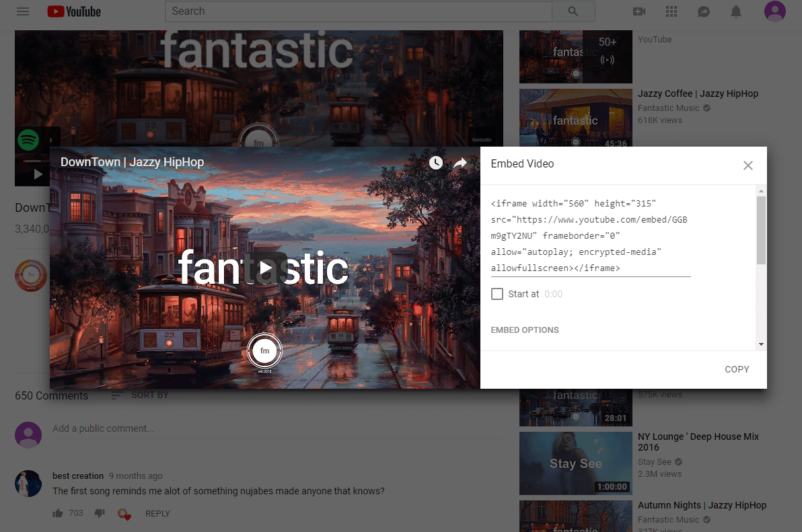Go to the YouTube home logo
The width and height of the screenshot is (802, 532).
pos(74,11)
